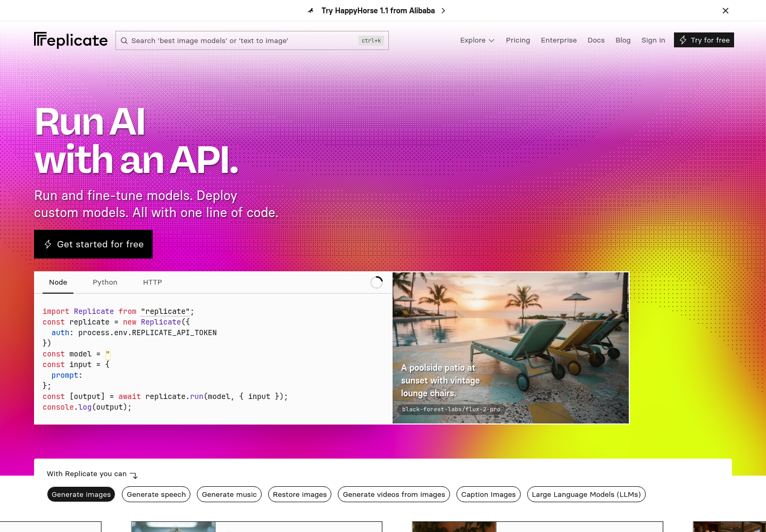Click the Try for free button

pyautogui.click(x=704, y=40)
